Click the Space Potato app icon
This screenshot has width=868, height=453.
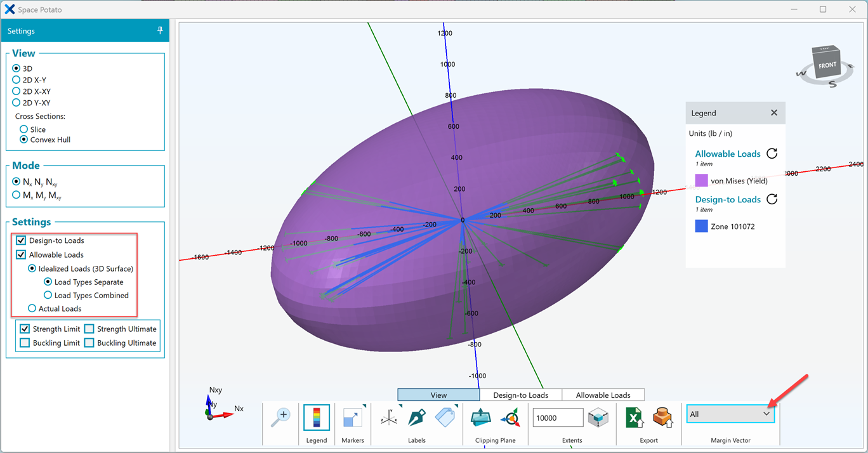[10, 10]
